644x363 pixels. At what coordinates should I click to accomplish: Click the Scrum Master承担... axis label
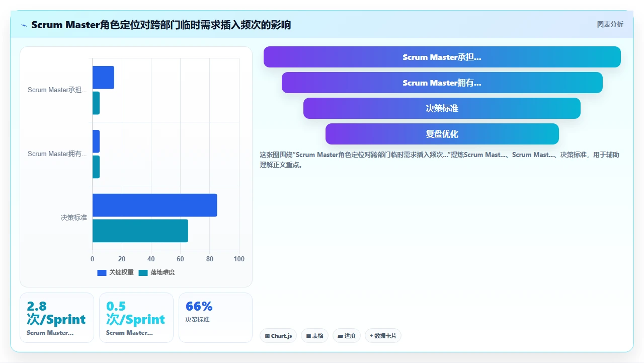57,90
